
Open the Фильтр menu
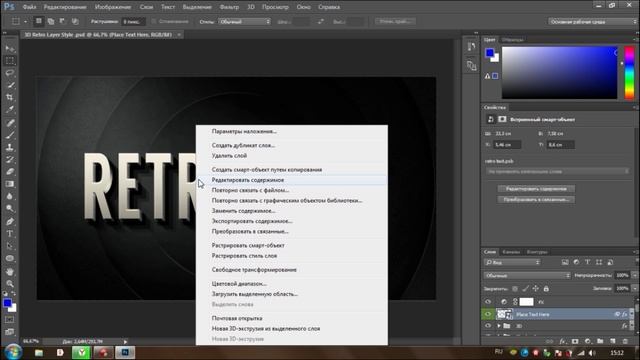[x=229, y=7]
